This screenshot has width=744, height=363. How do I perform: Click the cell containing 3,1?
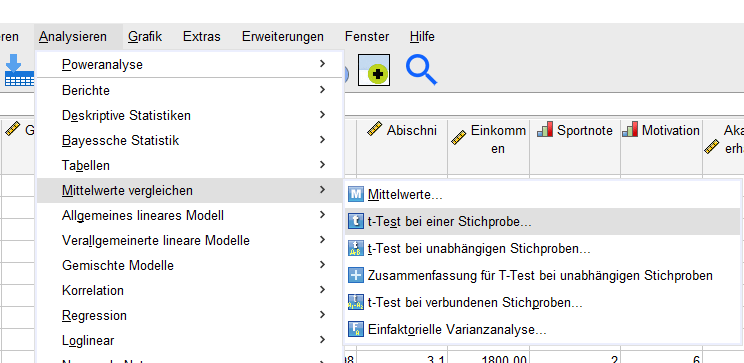(x=402, y=358)
